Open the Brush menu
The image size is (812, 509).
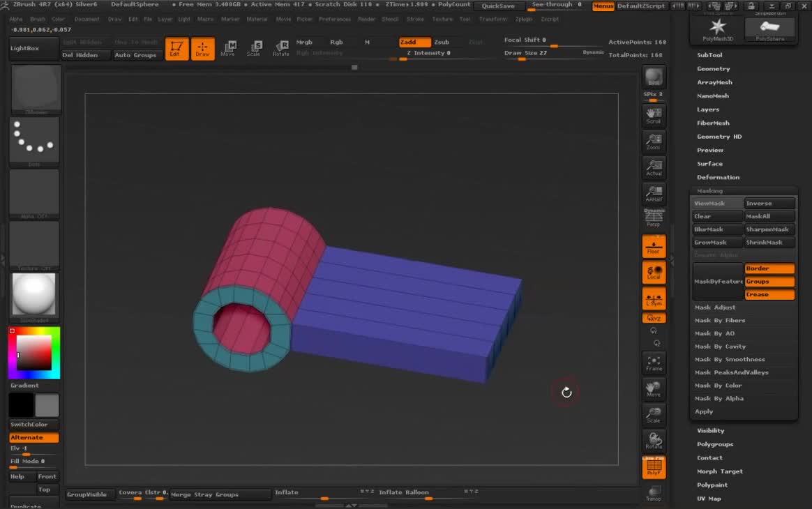click(x=37, y=19)
